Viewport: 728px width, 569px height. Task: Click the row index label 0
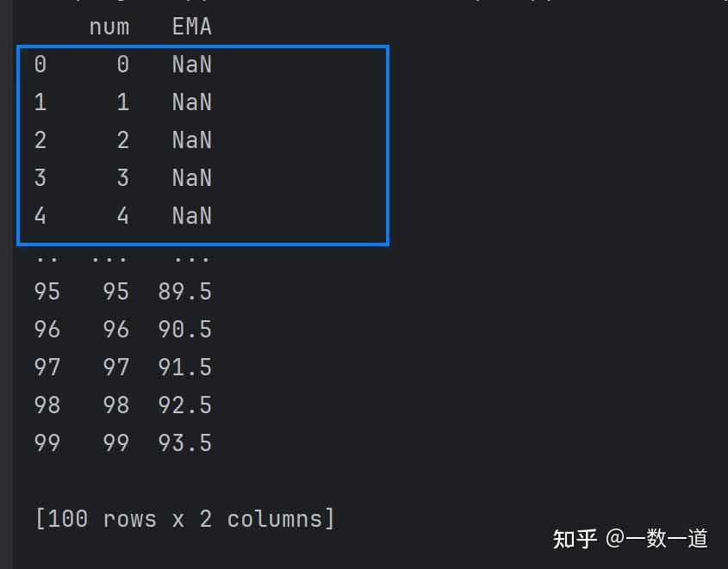(x=40, y=65)
